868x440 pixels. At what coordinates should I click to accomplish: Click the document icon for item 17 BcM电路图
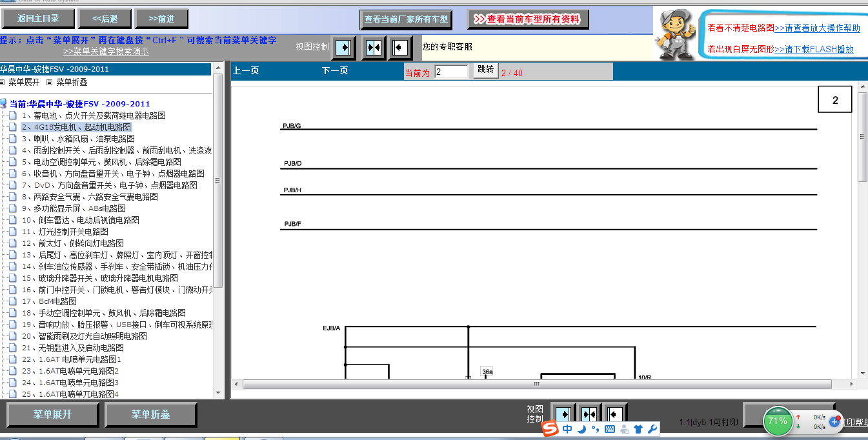(x=12, y=301)
